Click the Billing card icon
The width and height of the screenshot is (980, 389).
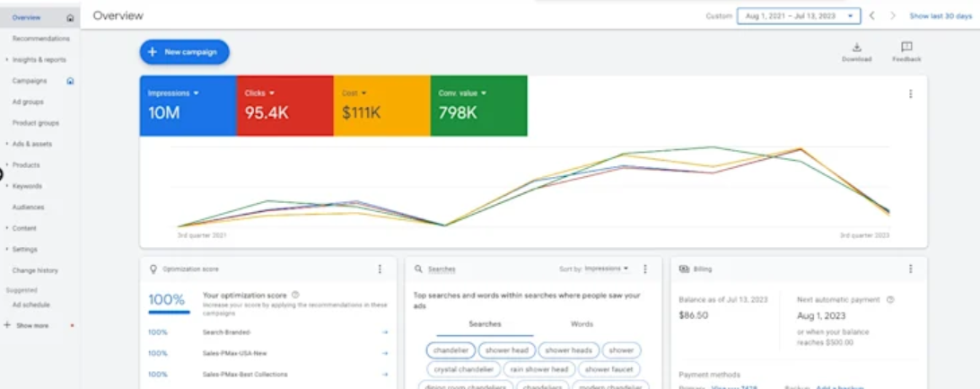(x=684, y=269)
